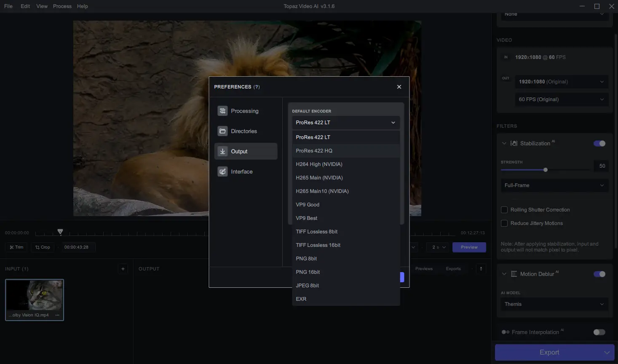618x364 pixels.
Task: Click the Trim scissors button
Action: [x=16, y=247]
